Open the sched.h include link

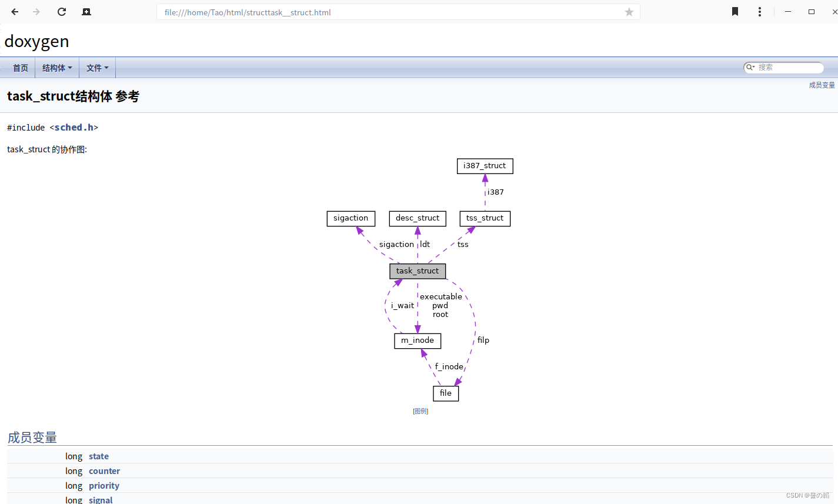click(x=74, y=128)
